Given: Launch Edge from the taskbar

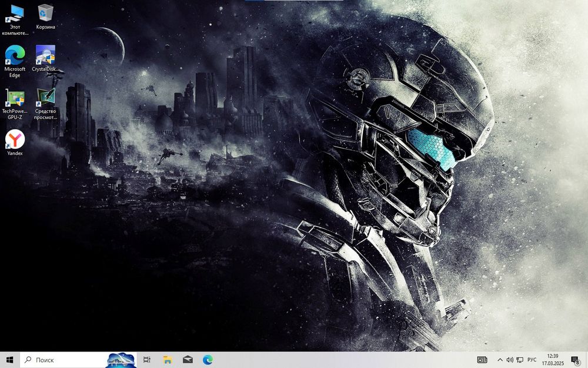Looking at the screenshot, I should click(x=208, y=360).
